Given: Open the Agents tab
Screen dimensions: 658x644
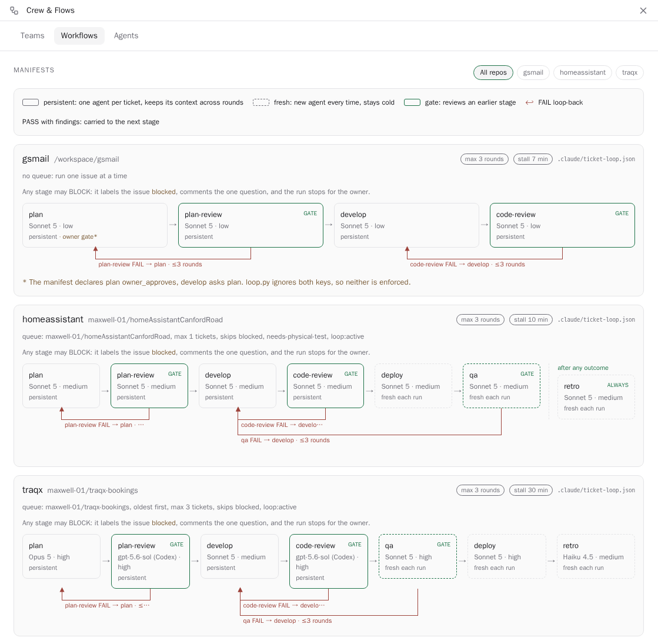Looking at the screenshot, I should (x=126, y=36).
